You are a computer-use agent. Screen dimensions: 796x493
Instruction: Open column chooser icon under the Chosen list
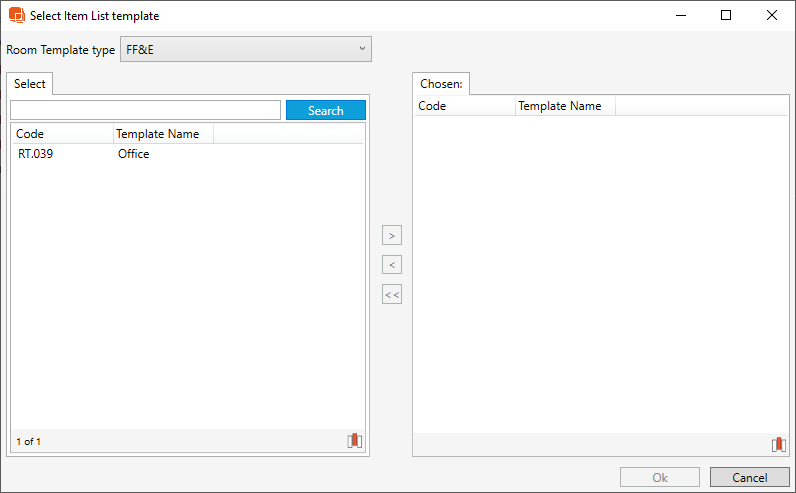click(778, 445)
